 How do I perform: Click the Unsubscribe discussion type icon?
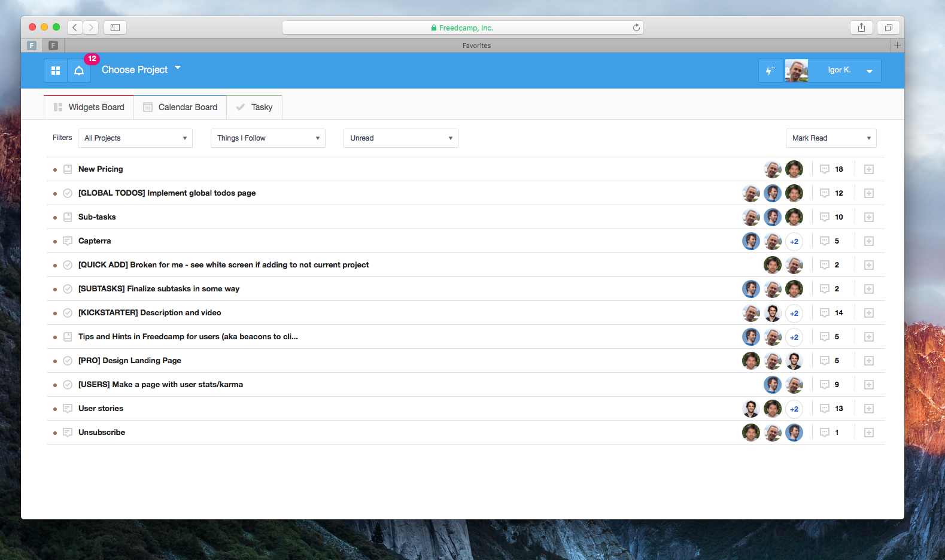coord(68,433)
